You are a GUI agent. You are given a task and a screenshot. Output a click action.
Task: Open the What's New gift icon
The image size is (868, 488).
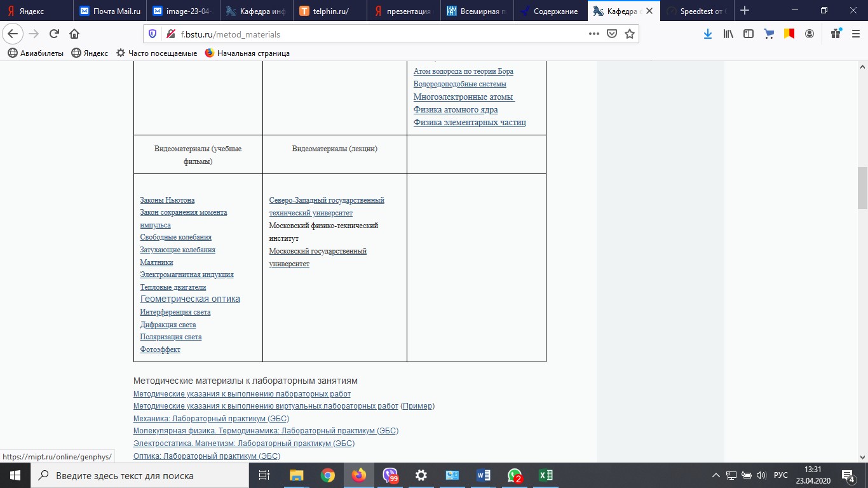[836, 34]
